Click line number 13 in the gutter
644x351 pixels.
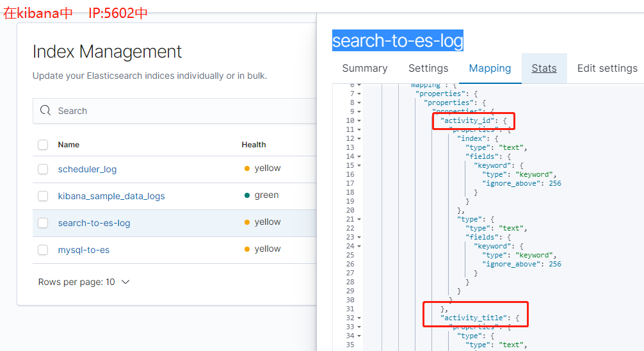[350, 147]
